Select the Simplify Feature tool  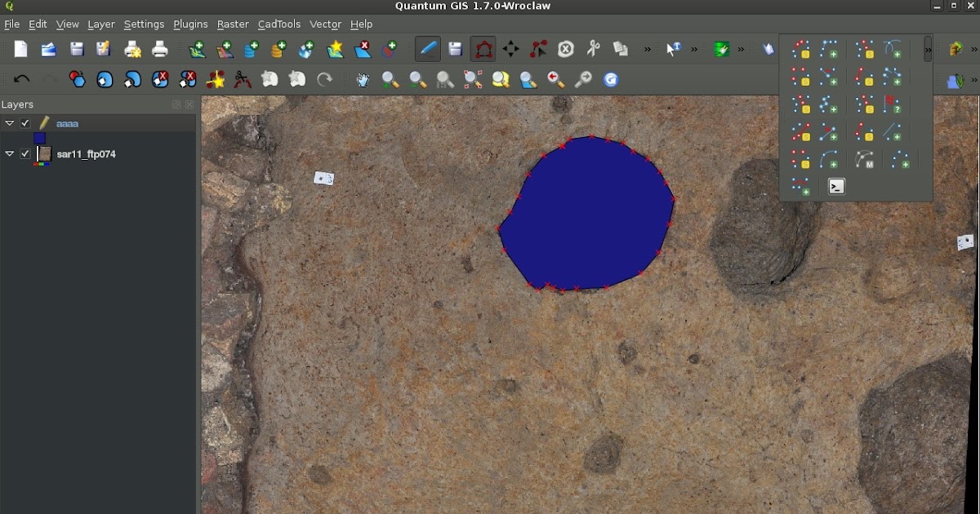tap(78, 80)
